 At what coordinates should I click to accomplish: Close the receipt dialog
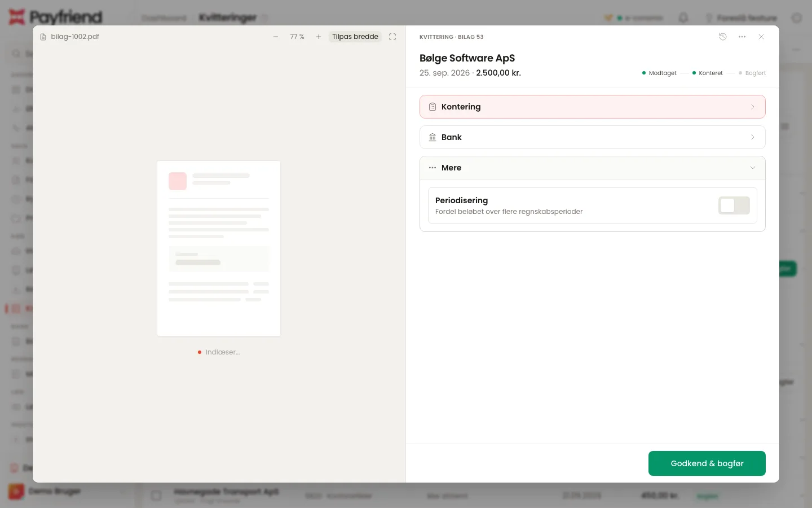tap(761, 37)
